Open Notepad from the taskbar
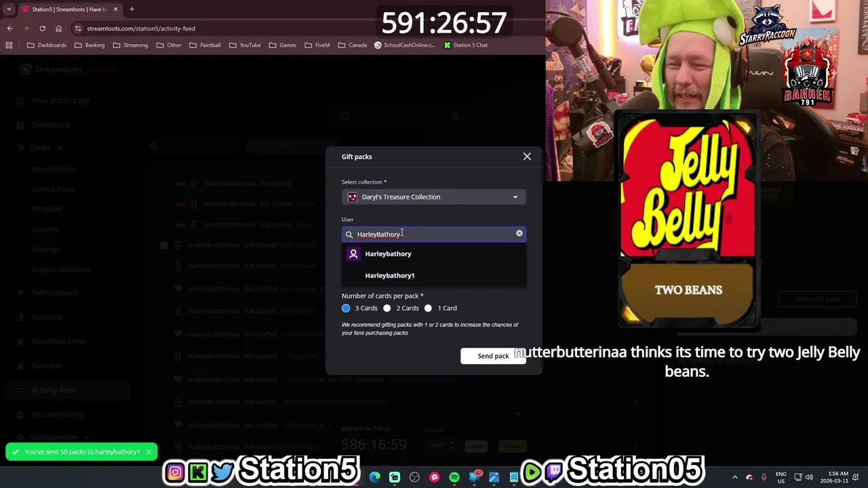Screen dimensions: 868x488 514,477
